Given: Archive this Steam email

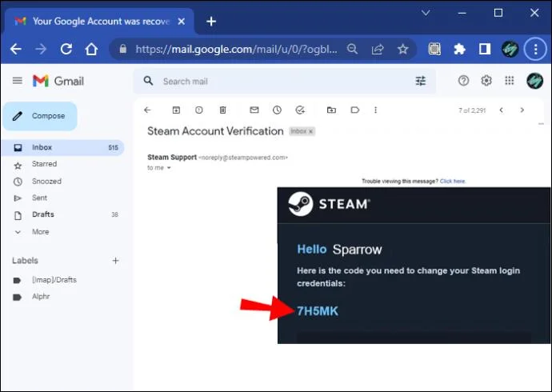Looking at the screenshot, I should (x=176, y=110).
